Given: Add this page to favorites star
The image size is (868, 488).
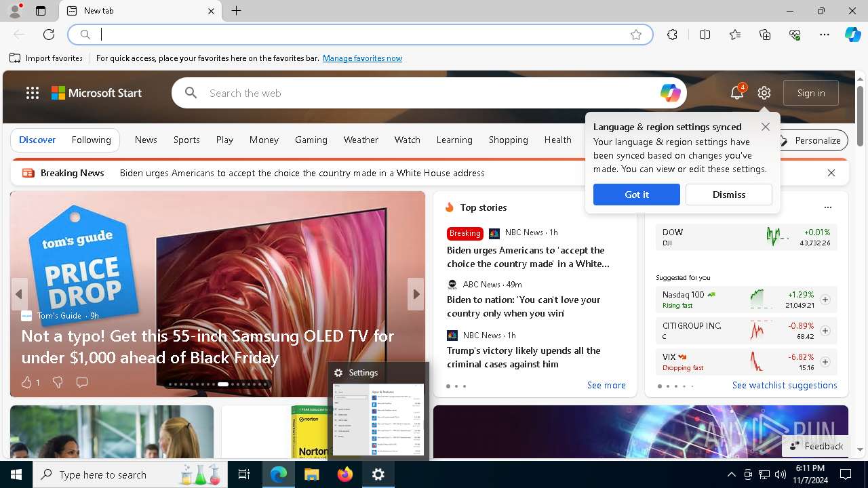Looking at the screenshot, I should [636, 35].
